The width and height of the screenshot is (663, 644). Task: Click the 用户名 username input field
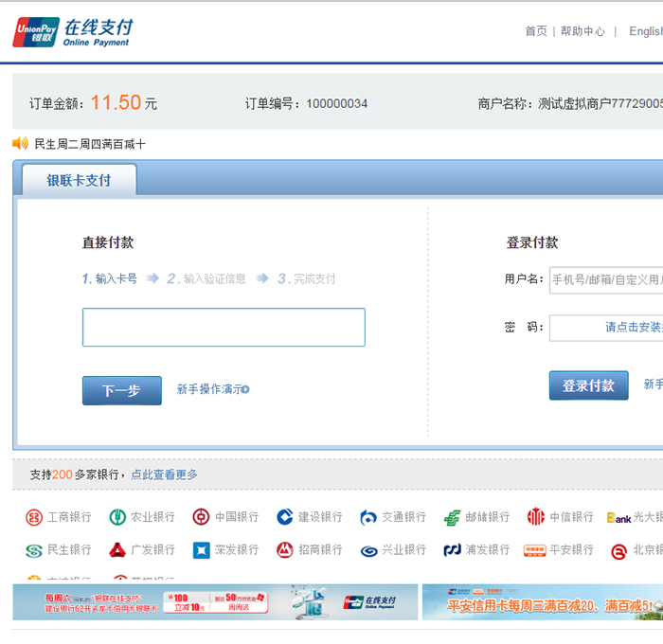point(606,279)
